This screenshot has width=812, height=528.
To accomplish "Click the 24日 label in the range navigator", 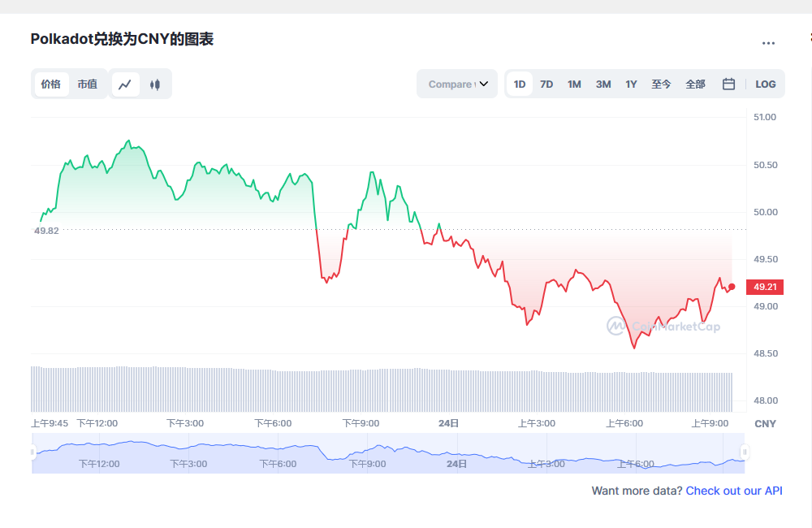I will (456, 464).
